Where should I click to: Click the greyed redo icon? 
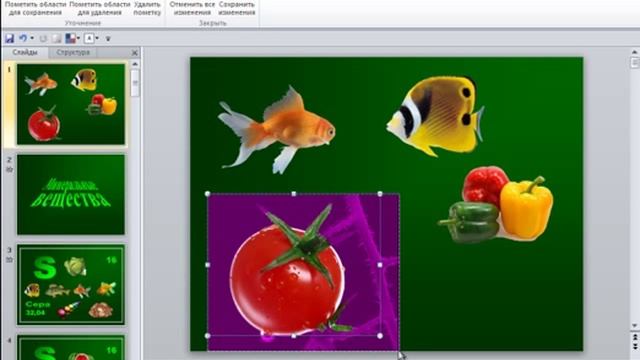click(43, 38)
